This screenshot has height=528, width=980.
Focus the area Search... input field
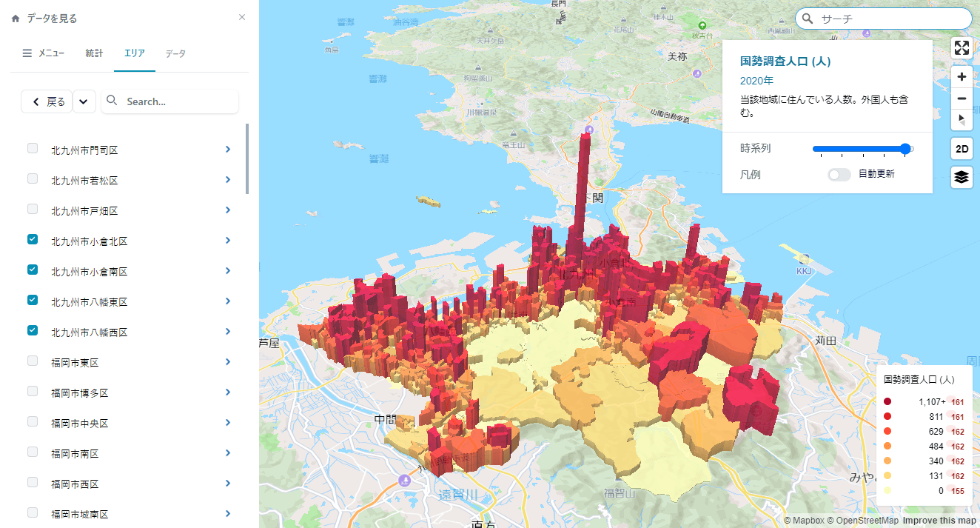[170, 101]
